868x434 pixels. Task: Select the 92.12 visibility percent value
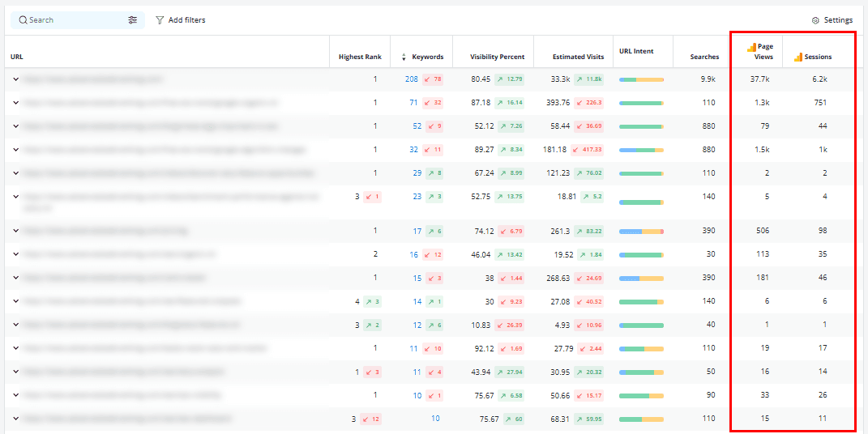tap(481, 348)
